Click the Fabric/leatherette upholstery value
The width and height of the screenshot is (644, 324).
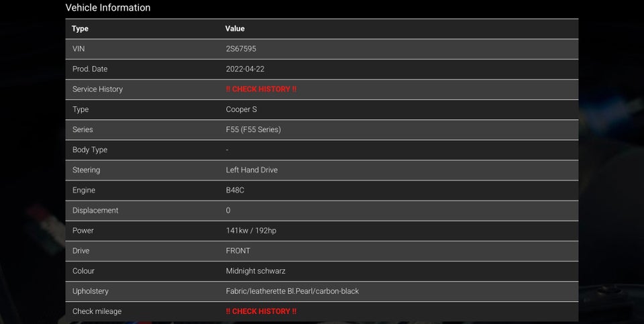[x=292, y=291]
